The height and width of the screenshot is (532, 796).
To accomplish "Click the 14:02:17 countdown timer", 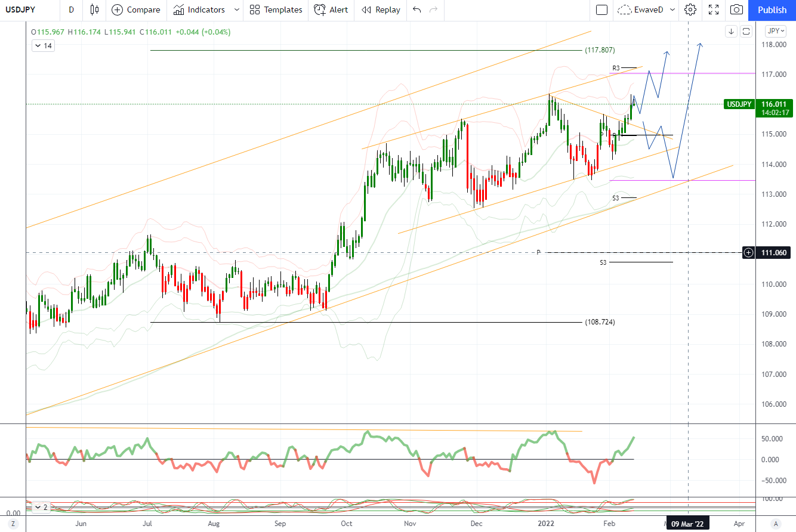I will [x=774, y=113].
